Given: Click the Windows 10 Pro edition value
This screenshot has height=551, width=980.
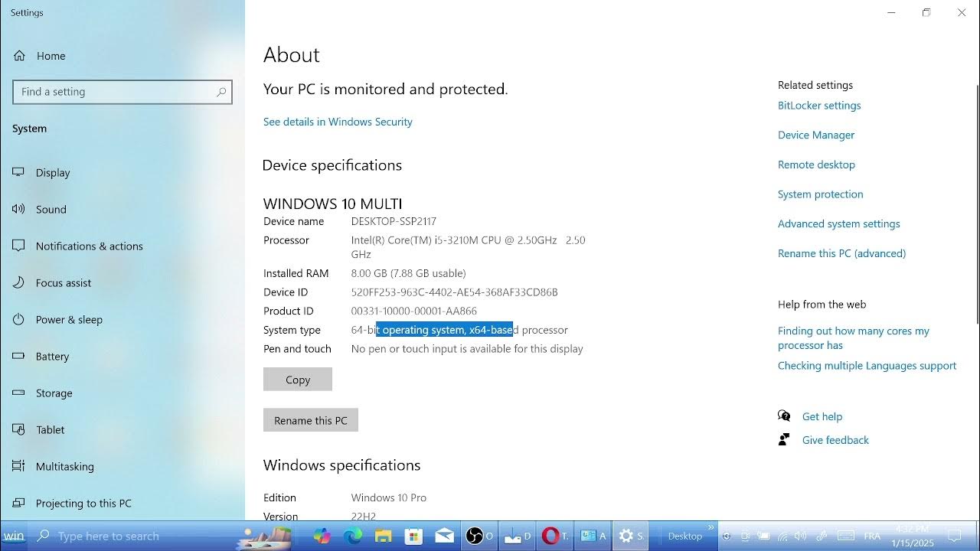Looking at the screenshot, I should click(x=389, y=497).
